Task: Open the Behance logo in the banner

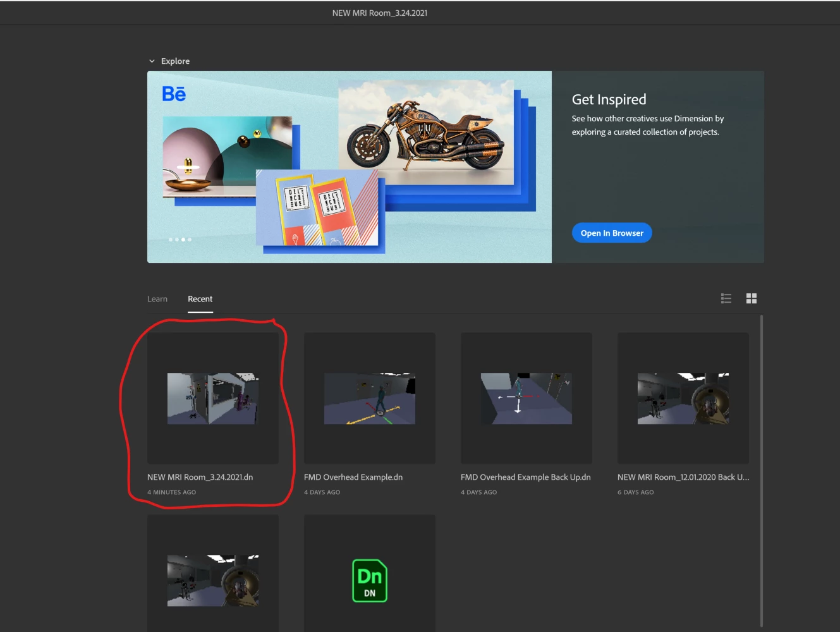Action: point(174,94)
